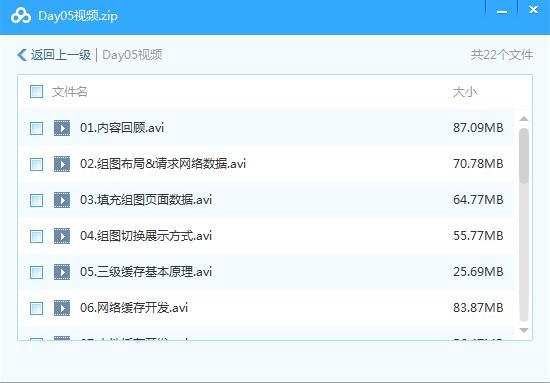
Task: Click the Baidu cloud logo icon
Action: [21, 15]
